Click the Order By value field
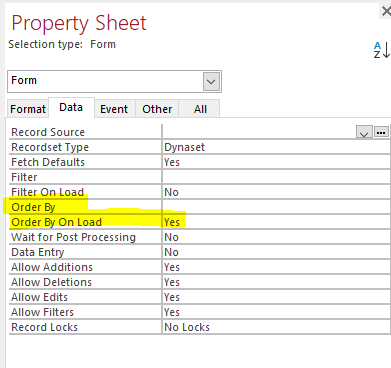Image resolution: width=391 pixels, height=368 pixels. tap(276, 207)
